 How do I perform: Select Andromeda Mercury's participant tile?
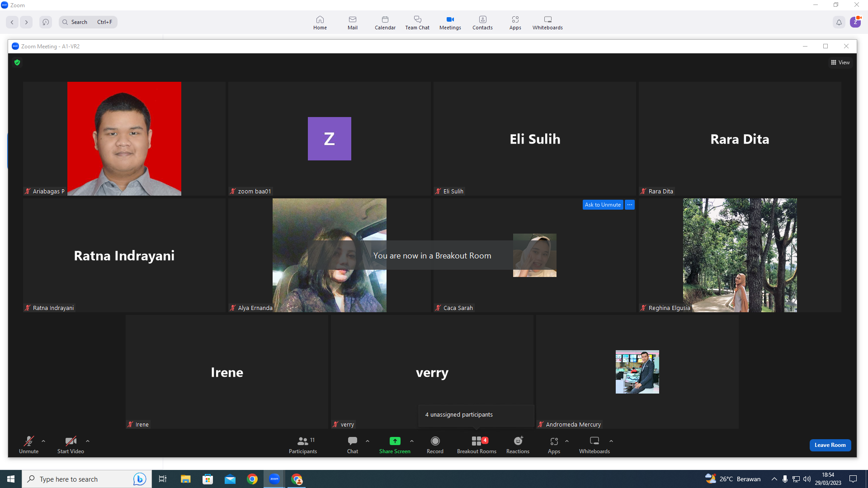click(x=637, y=372)
